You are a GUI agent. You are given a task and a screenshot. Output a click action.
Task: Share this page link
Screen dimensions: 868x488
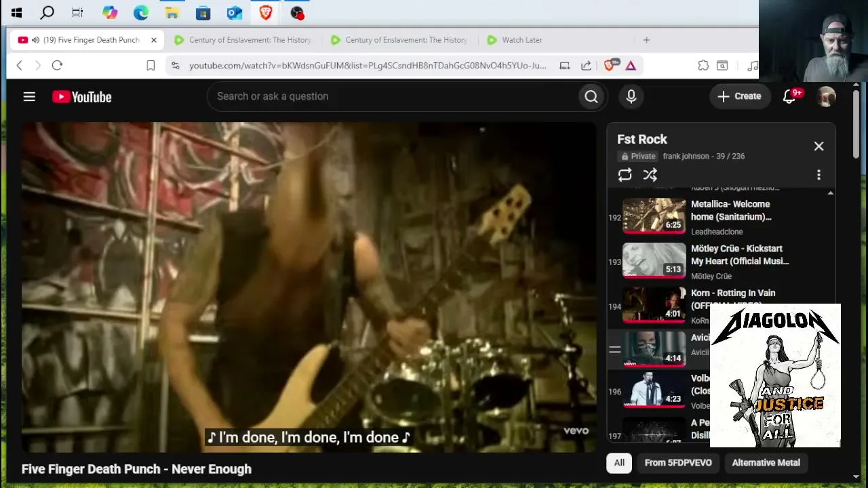coord(586,65)
